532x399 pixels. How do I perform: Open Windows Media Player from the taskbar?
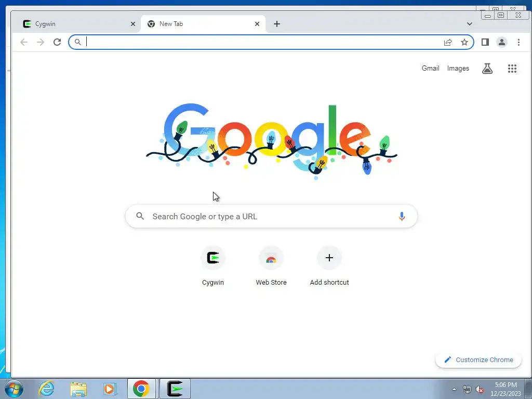click(x=110, y=389)
